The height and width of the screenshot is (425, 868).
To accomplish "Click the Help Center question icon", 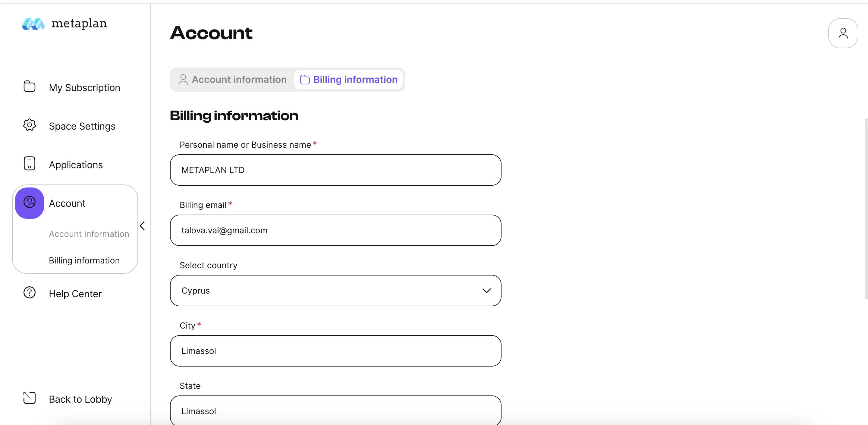I will click(29, 293).
